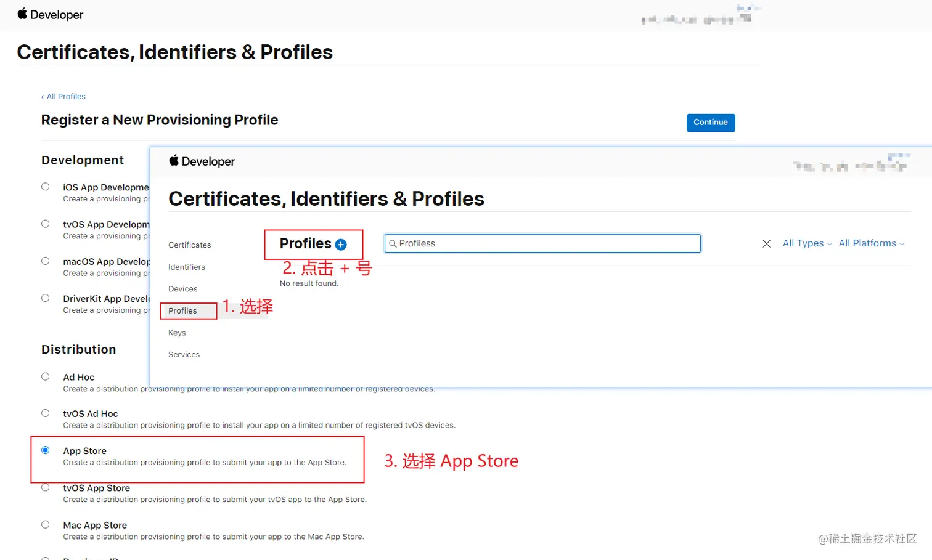Click the background 'Certificates, Identifiers & Profiles' title

[175, 52]
